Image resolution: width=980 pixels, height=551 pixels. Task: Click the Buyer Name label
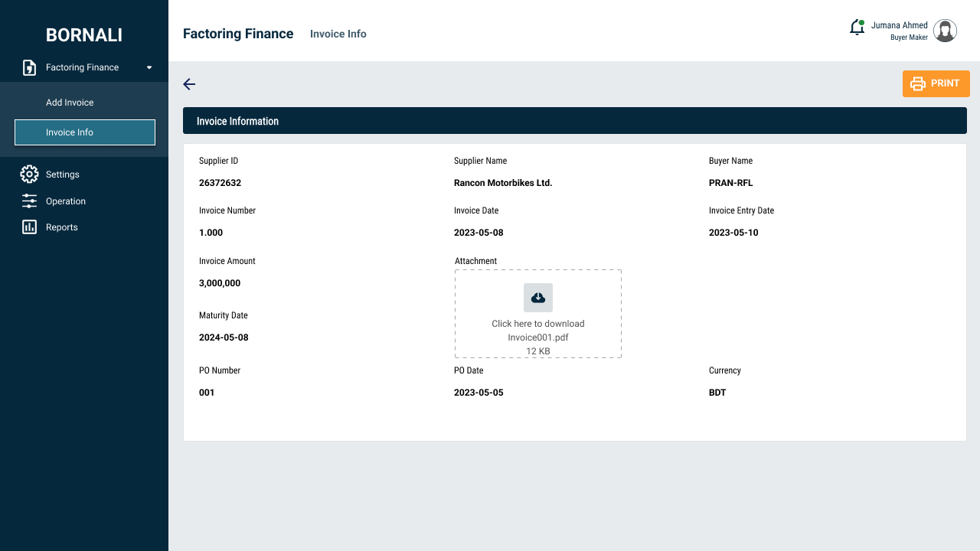(730, 161)
